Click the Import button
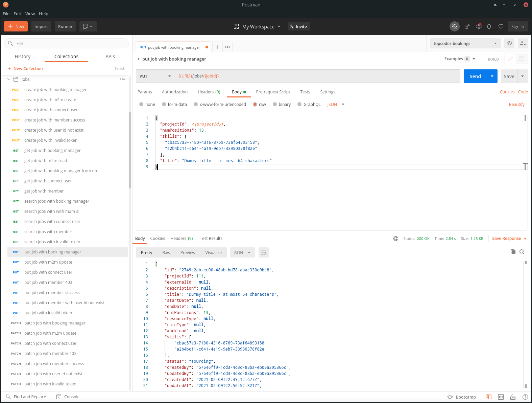 click(x=41, y=26)
